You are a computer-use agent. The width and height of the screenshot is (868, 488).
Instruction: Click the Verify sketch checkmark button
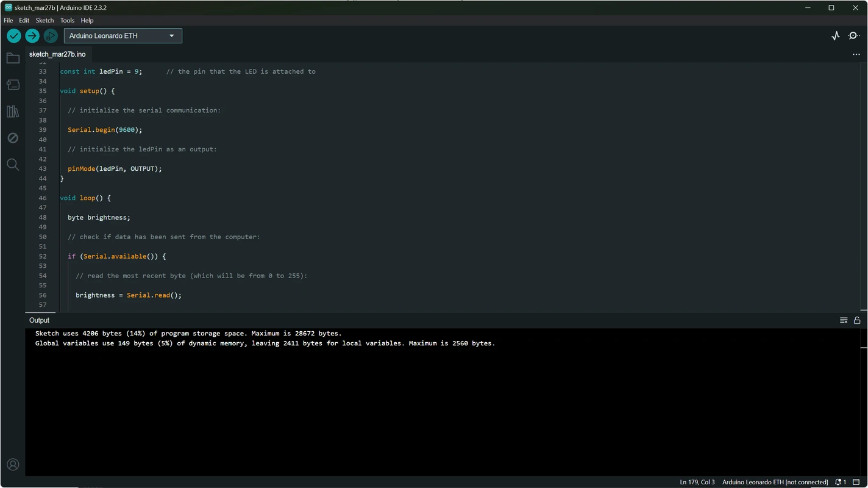click(x=13, y=36)
